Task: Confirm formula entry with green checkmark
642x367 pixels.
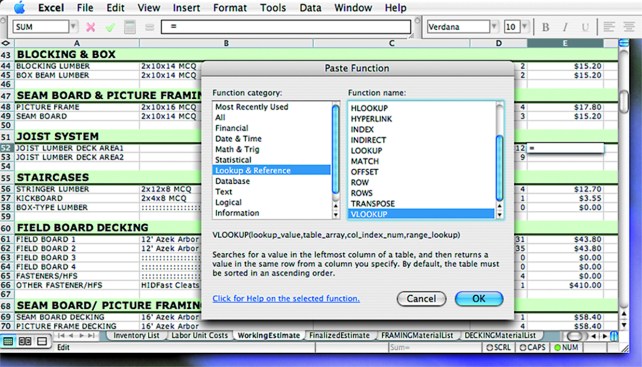Action: 110,27
